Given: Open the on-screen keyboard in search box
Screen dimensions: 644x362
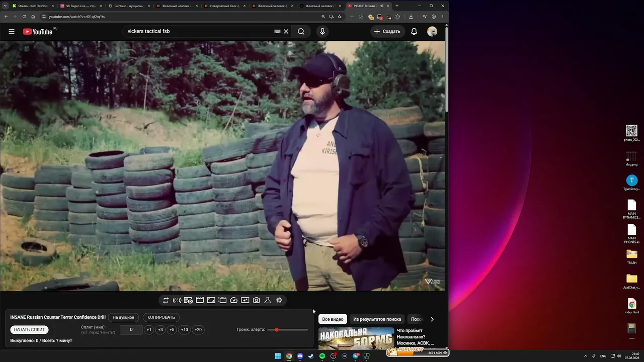Looking at the screenshot, I should (x=277, y=31).
